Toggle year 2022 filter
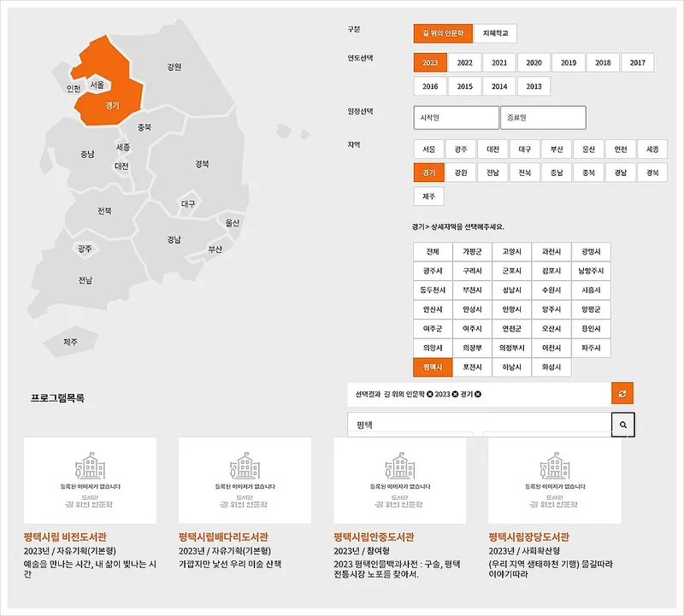Screen dimensions: 684x616 point(464,62)
